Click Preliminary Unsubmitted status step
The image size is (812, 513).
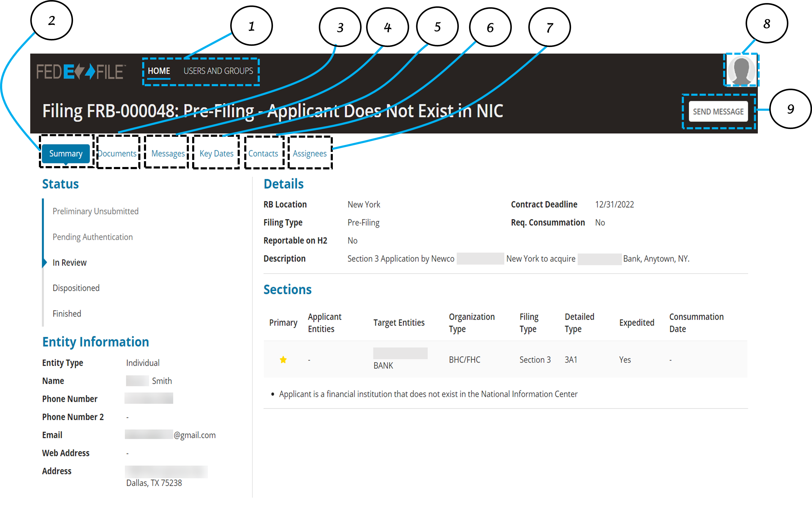tap(95, 211)
